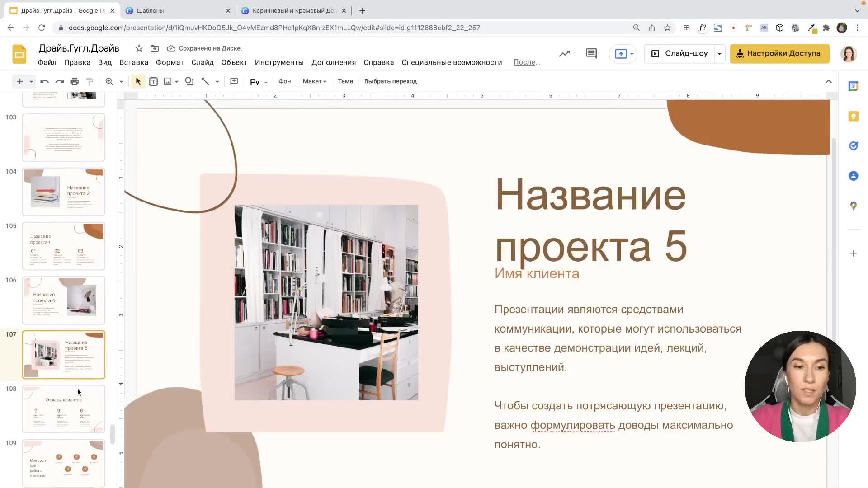Click the plus icon to get add-ons
Image resolution: width=868 pixels, height=488 pixels.
click(853, 253)
